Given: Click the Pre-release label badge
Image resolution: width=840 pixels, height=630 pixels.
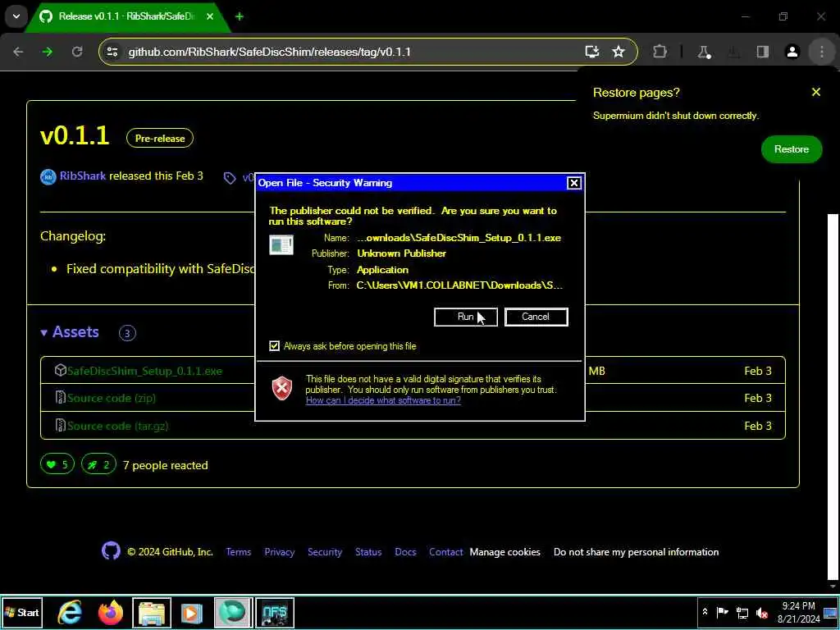Looking at the screenshot, I should coord(160,138).
